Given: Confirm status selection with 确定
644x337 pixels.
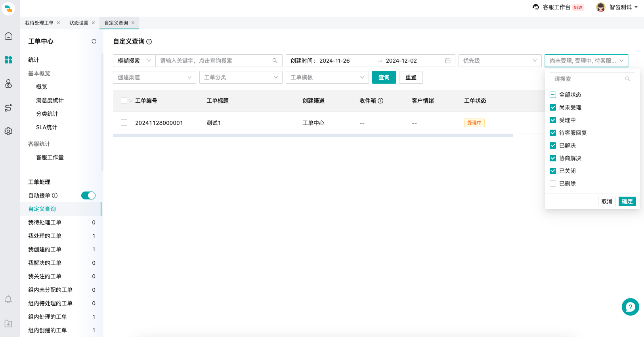Looking at the screenshot, I should pyautogui.click(x=627, y=201).
